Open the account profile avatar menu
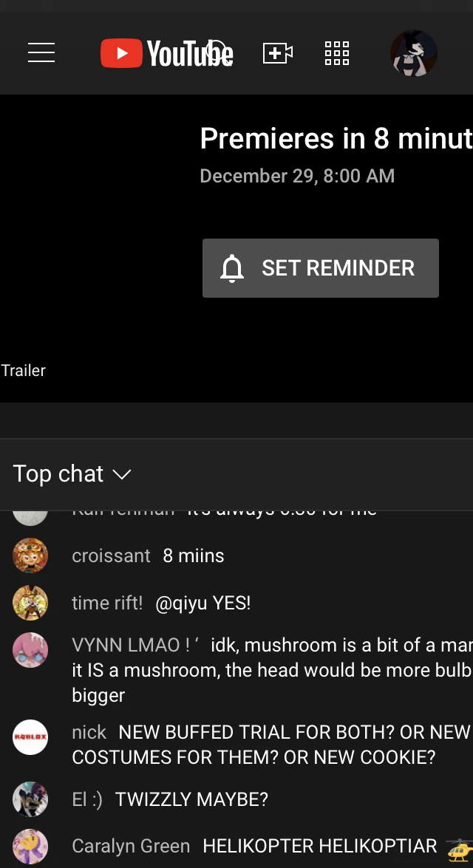473x868 pixels. (414, 53)
